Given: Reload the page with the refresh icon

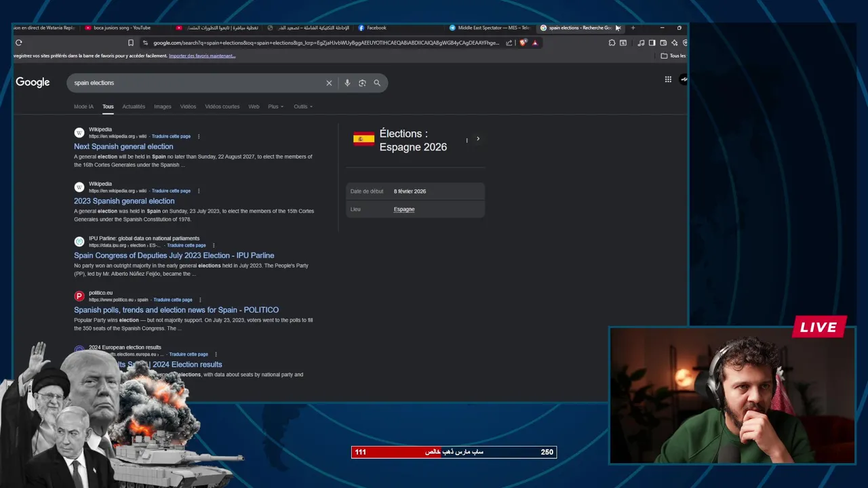Looking at the screenshot, I should point(18,43).
